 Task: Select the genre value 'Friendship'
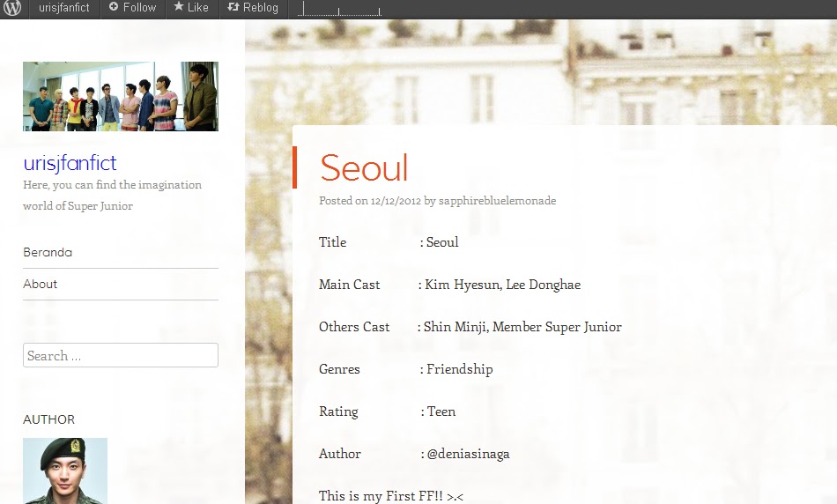coord(460,369)
